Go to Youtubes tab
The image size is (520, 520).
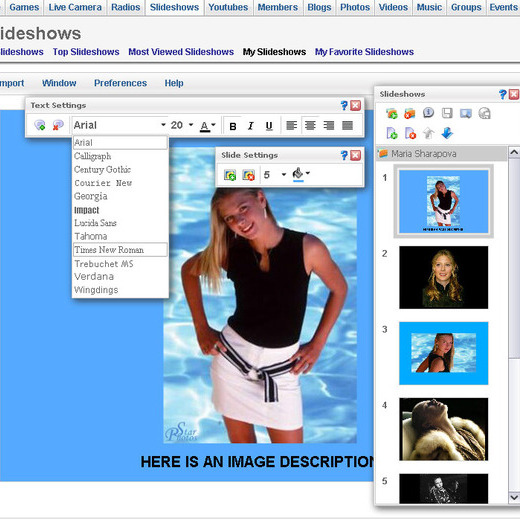click(x=228, y=7)
